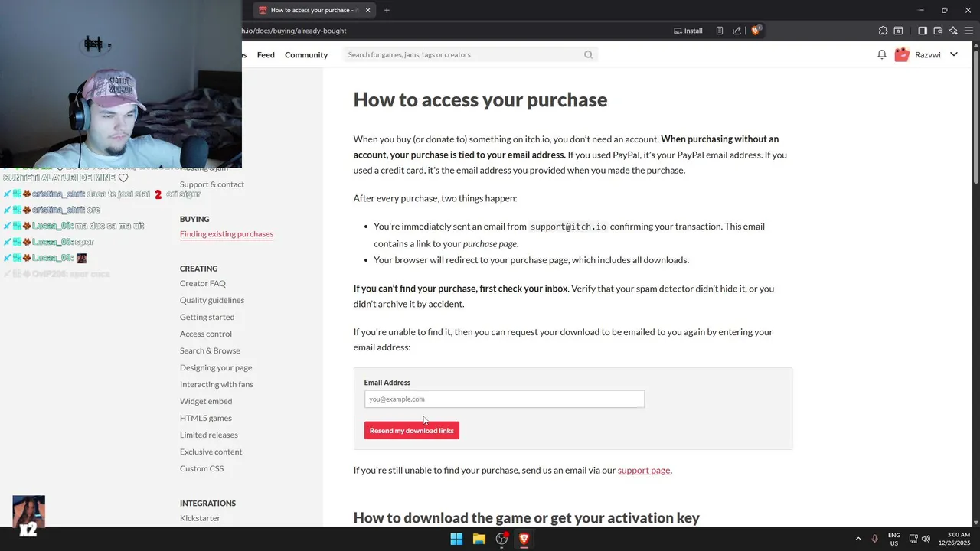Open Getting started sidebar link
Viewport: 980px width, 551px height.
pyautogui.click(x=207, y=317)
